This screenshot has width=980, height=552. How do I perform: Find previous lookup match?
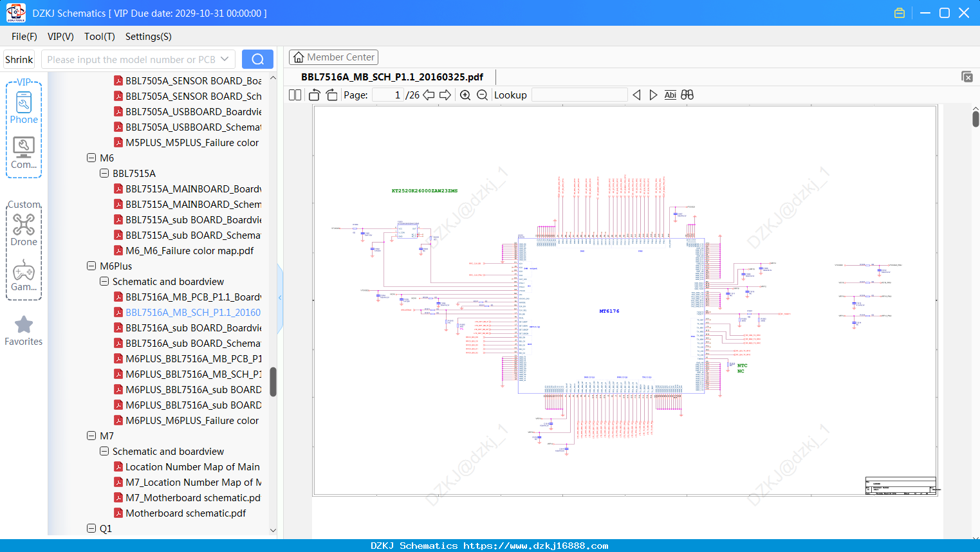pos(636,95)
